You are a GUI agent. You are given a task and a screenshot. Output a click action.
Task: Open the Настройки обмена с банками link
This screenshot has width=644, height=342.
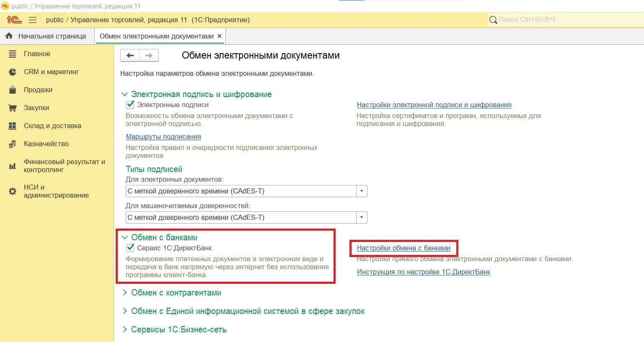coord(403,248)
